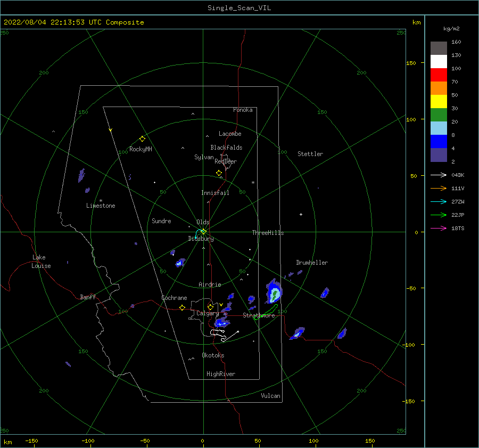Click the Calgary city label

pyautogui.click(x=208, y=313)
